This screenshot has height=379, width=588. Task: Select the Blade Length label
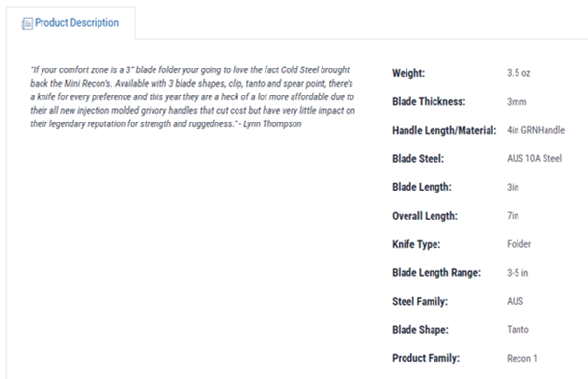pyautogui.click(x=422, y=187)
